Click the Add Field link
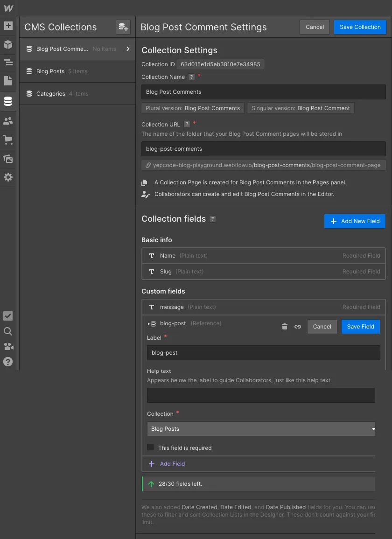392x539 pixels. (x=172, y=463)
